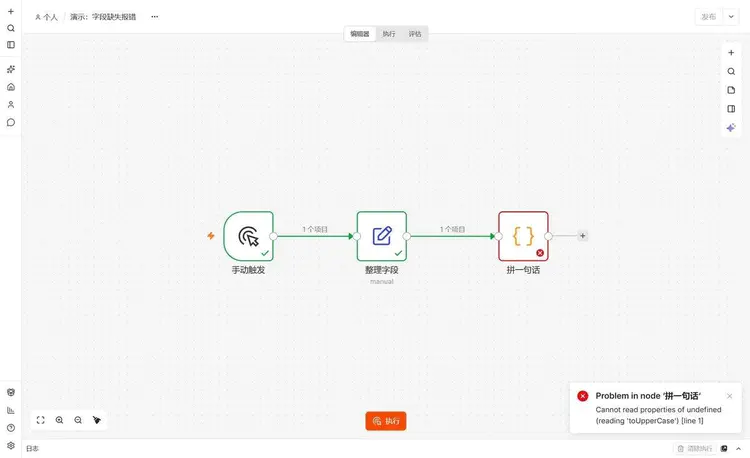The image size is (750, 458).
Task: Switch to the 执行 tab
Action: tap(389, 34)
